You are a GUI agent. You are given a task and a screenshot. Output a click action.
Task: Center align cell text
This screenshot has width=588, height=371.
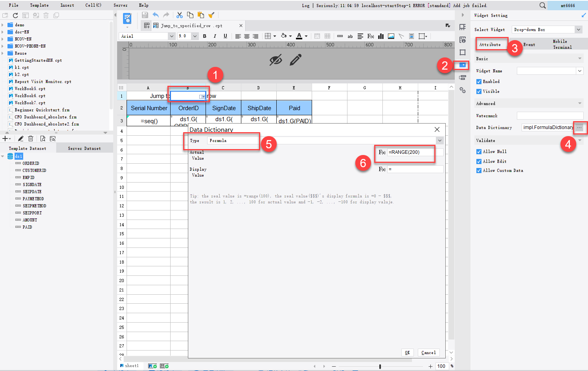point(247,36)
